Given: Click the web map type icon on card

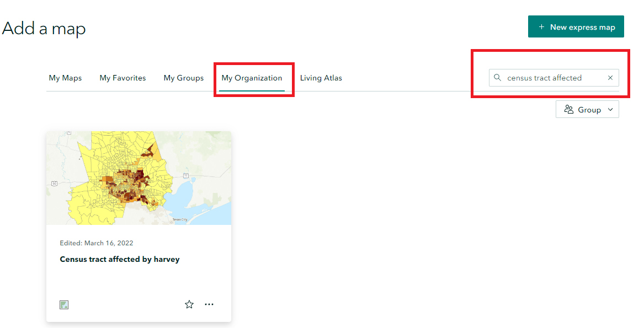Looking at the screenshot, I should click(64, 304).
